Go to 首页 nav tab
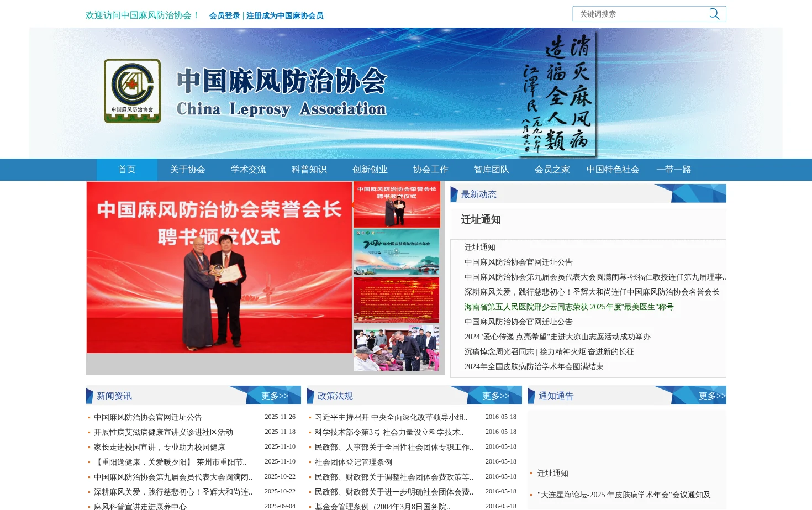The width and height of the screenshot is (812, 510). click(x=127, y=170)
